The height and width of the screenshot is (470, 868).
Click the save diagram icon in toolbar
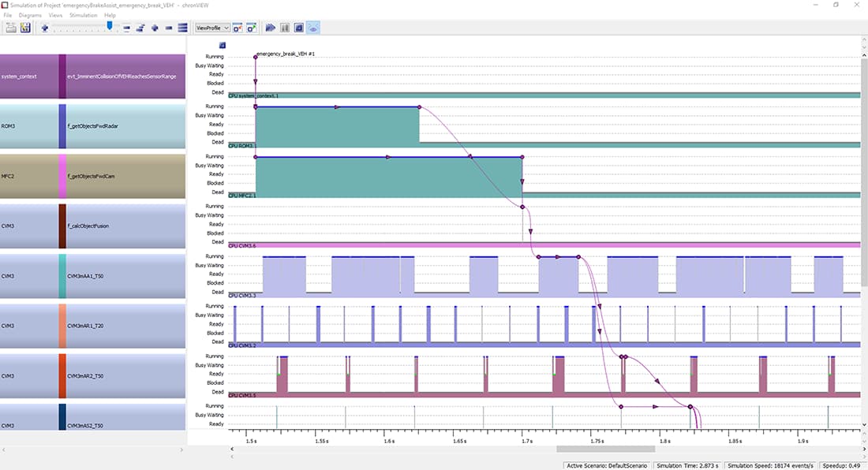pos(25,28)
